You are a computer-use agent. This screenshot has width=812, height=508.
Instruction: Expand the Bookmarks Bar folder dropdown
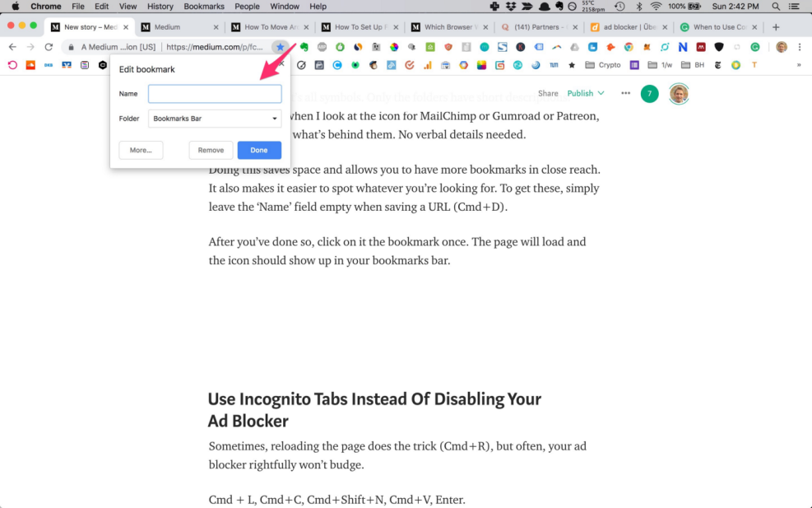215,119
